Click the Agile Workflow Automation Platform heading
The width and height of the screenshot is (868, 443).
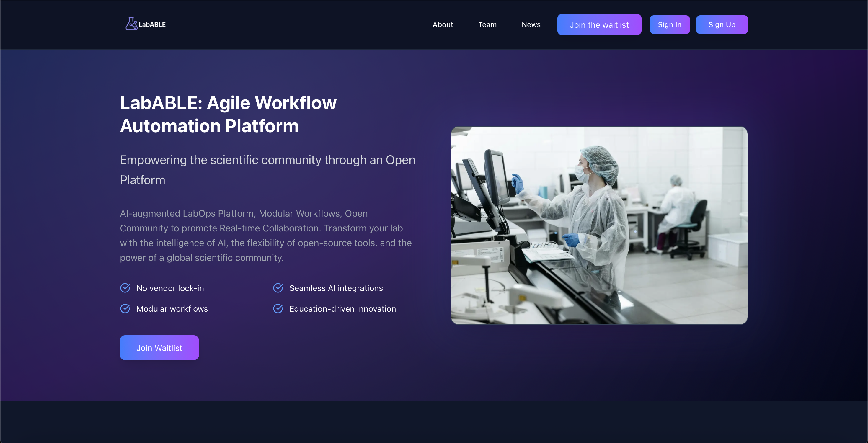(x=228, y=114)
